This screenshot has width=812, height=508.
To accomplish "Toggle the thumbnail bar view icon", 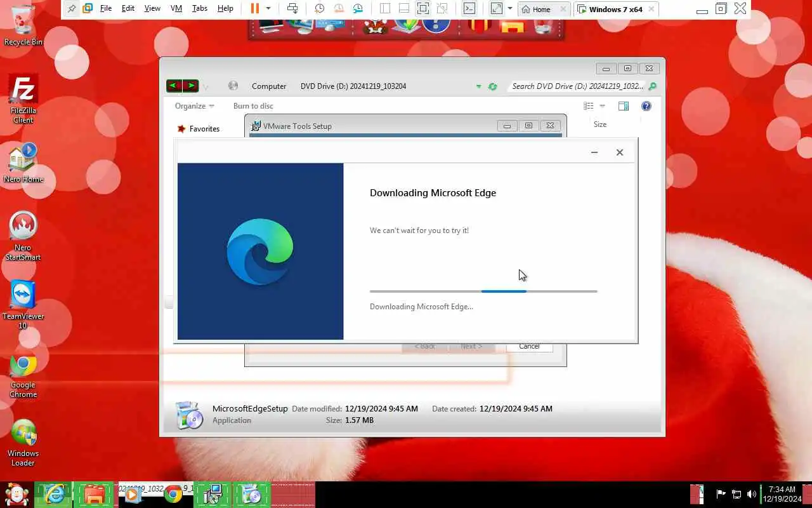I will tap(404, 9).
